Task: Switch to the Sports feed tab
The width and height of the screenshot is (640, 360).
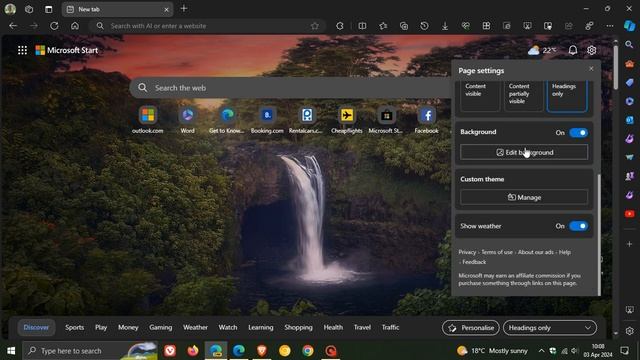Action: [x=74, y=327]
